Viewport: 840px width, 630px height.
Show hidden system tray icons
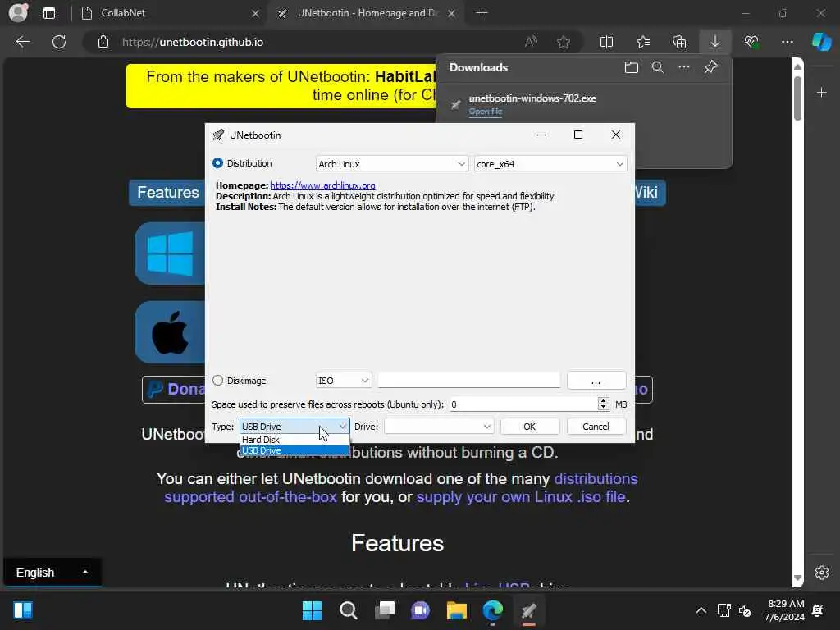coord(701,610)
